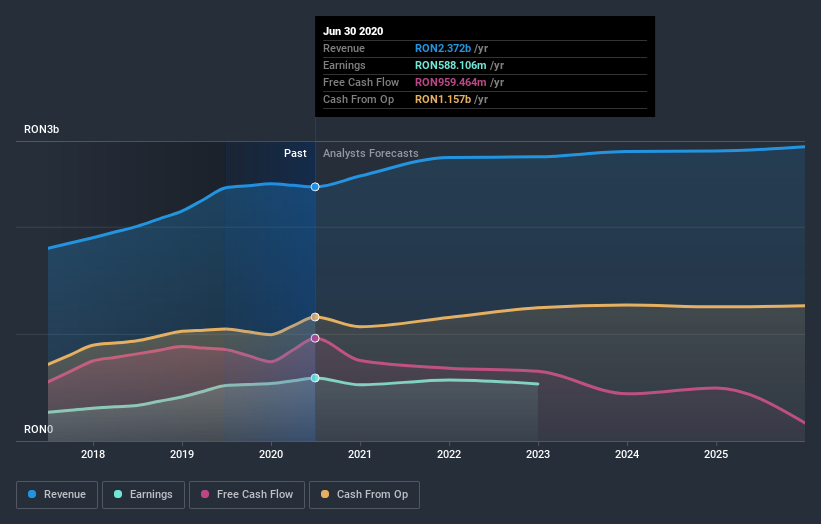This screenshot has height=524, width=821.
Task: Click the RON2.372b revenue value in tooltip
Action: tap(443, 48)
